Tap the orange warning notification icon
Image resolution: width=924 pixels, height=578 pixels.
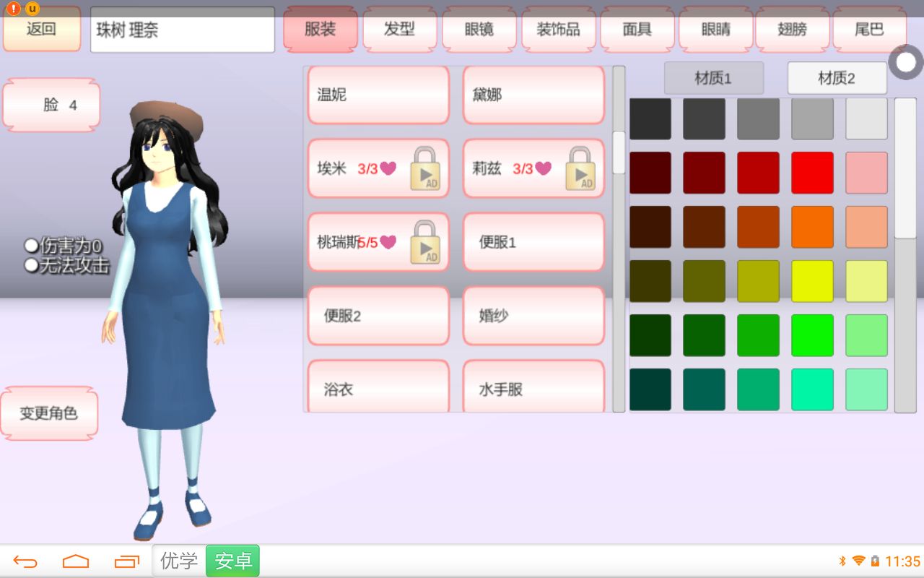click(x=14, y=9)
